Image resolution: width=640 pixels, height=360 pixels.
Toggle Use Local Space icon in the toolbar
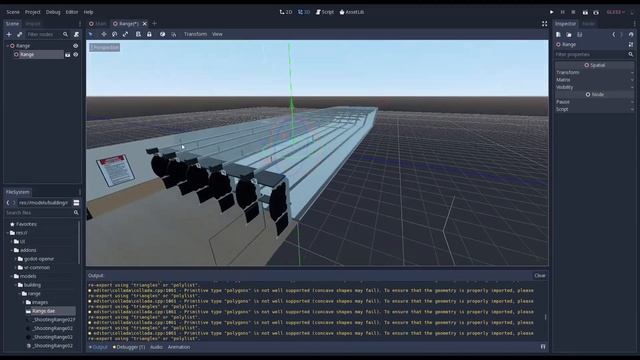pyautogui.click(x=162, y=34)
